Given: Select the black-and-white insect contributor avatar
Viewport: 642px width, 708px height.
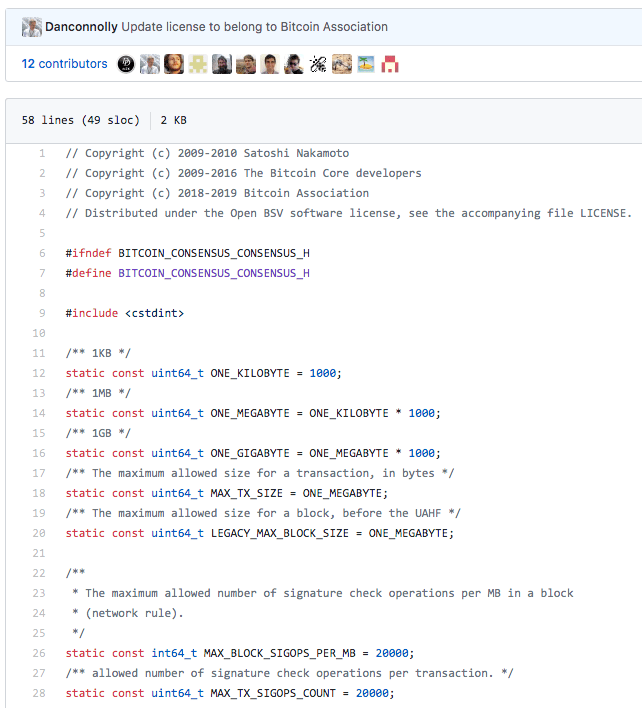Looking at the screenshot, I should click(318, 64).
